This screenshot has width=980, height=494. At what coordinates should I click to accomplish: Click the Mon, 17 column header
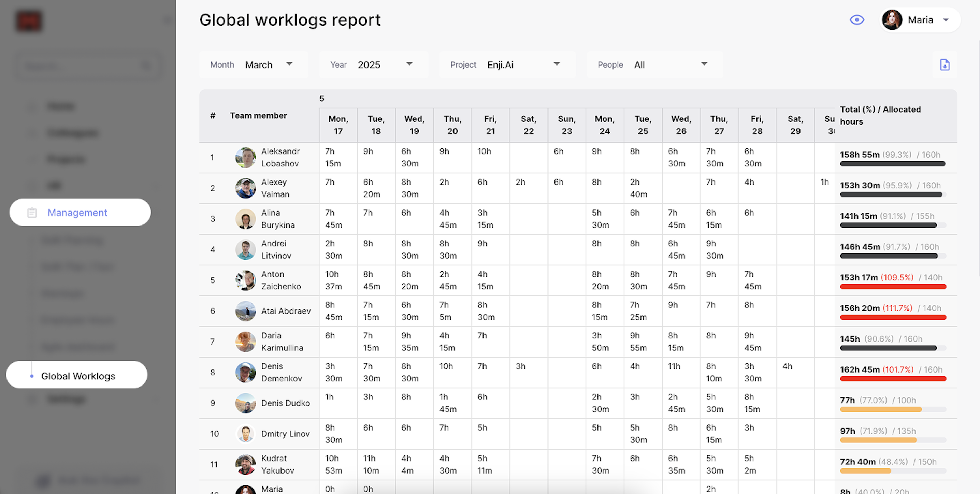point(338,125)
